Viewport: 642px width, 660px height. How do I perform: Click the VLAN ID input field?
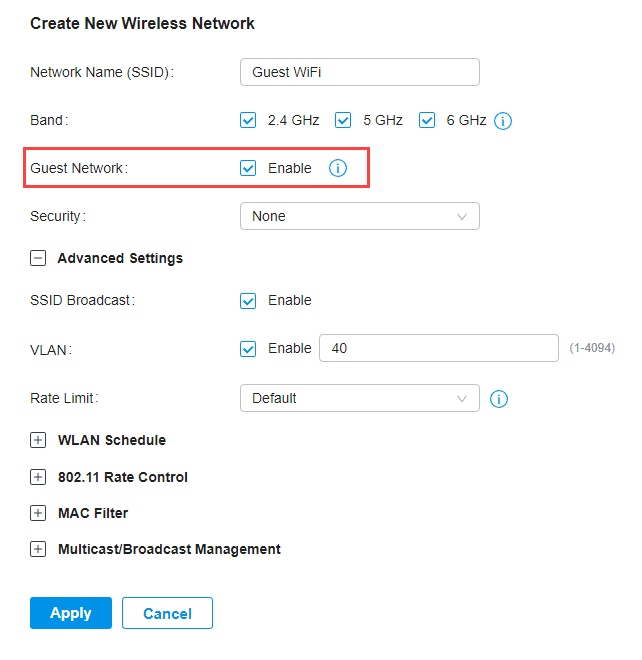point(438,348)
